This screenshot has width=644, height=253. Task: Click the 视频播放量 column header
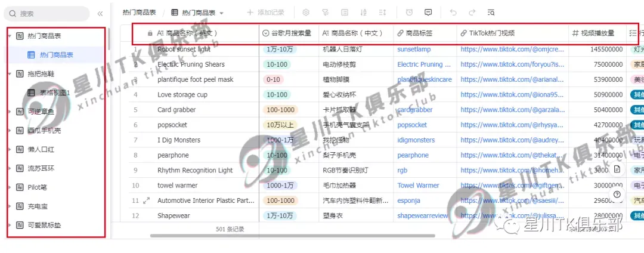(x=597, y=33)
